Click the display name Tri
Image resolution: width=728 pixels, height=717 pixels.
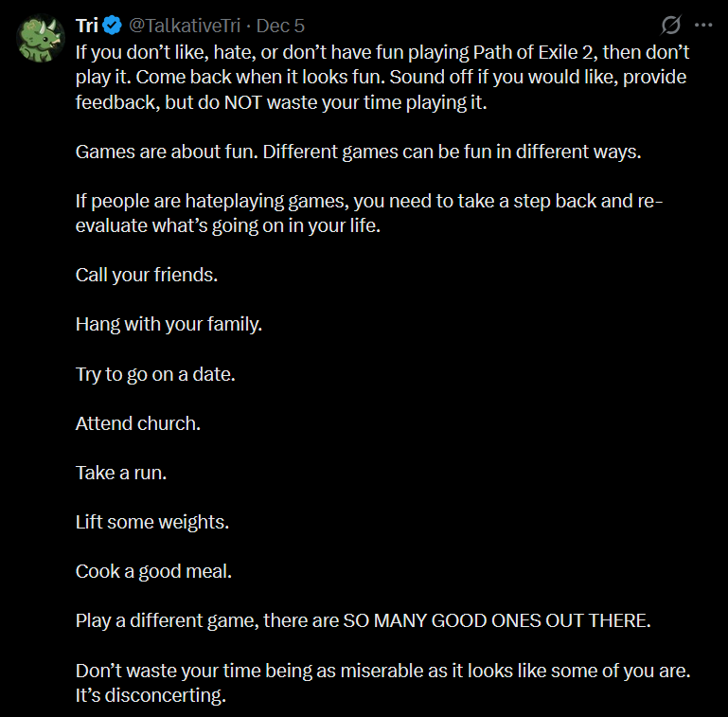87,26
